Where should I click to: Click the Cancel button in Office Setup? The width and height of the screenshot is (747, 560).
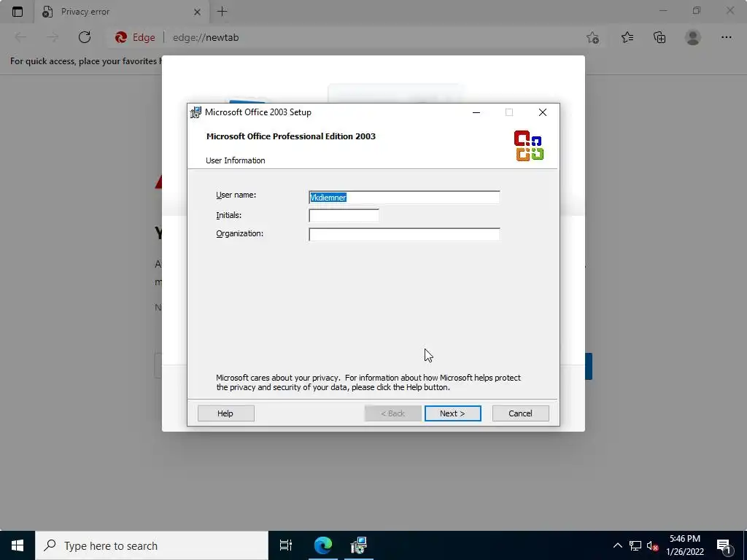point(520,413)
